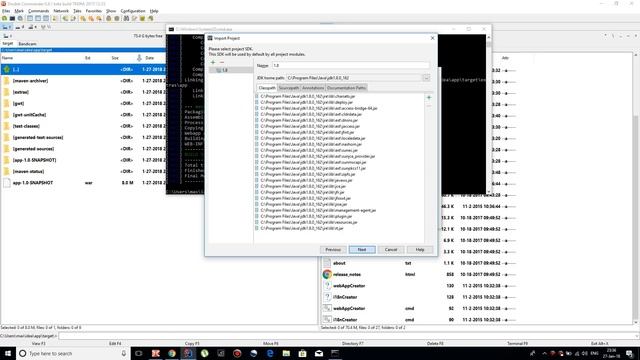Open Show menu in Double Commander
The image size is (640, 360).
pos(111,11)
